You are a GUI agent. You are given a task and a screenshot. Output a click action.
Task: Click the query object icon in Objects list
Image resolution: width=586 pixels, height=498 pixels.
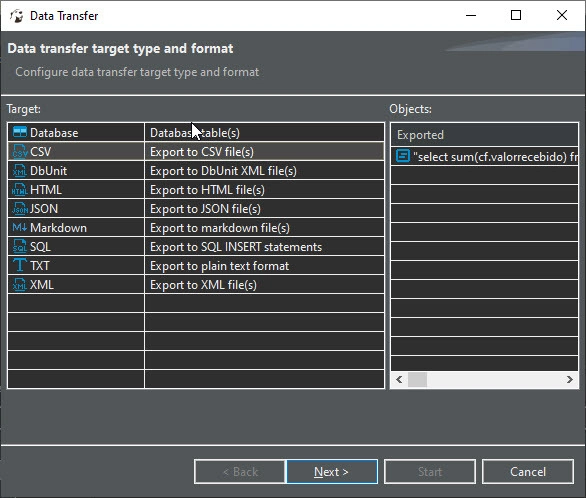point(403,156)
